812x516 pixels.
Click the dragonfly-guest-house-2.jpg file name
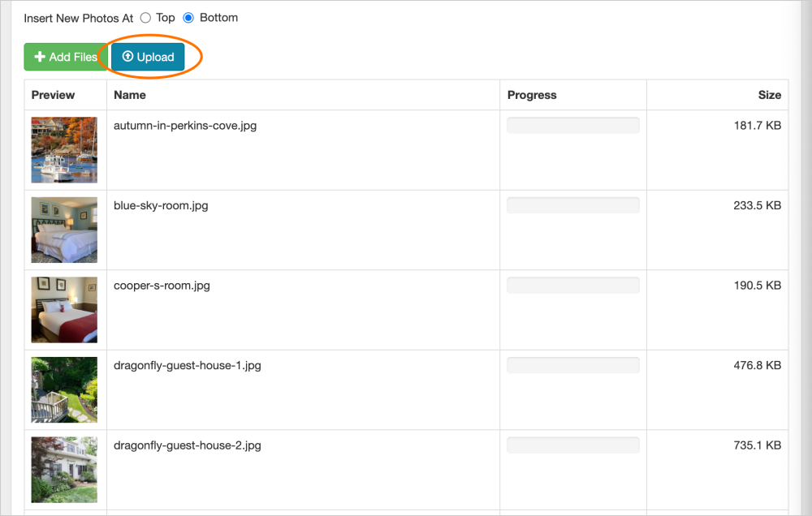click(x=188, y=445)
